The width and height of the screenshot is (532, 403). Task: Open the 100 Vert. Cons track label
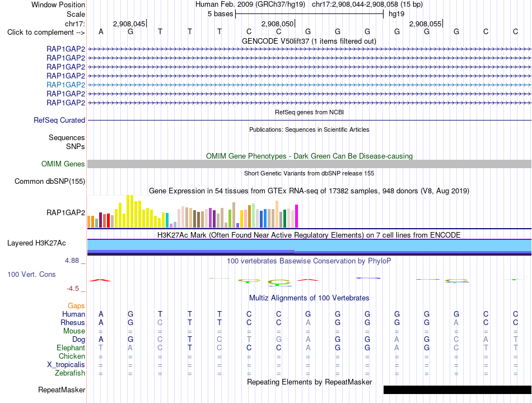31,274
